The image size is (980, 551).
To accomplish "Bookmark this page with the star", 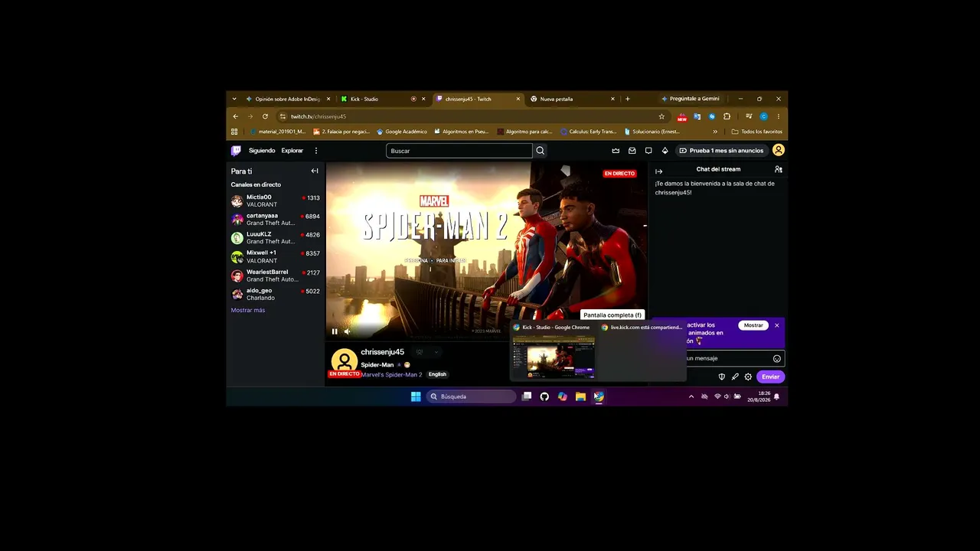I will tap(661, 116).
